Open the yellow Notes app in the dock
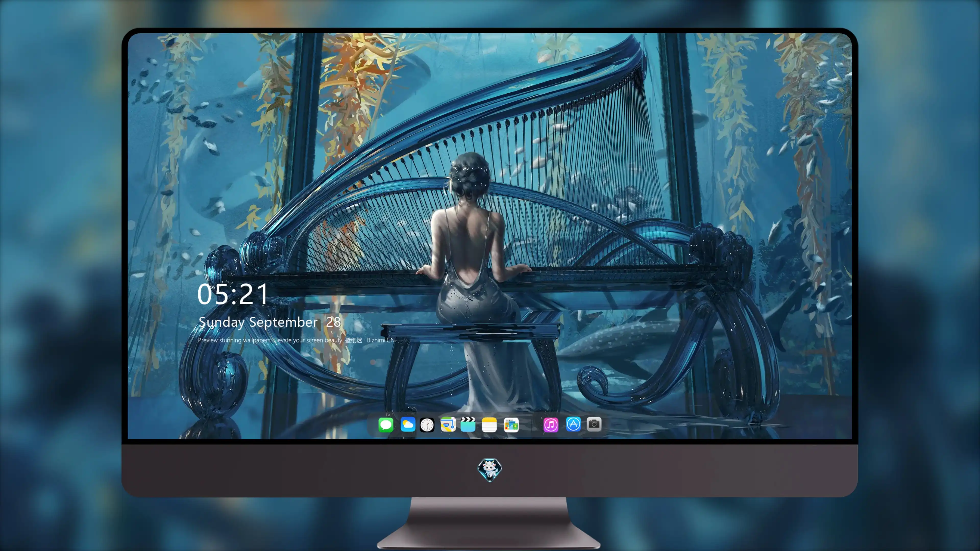 tap(489, 424)
